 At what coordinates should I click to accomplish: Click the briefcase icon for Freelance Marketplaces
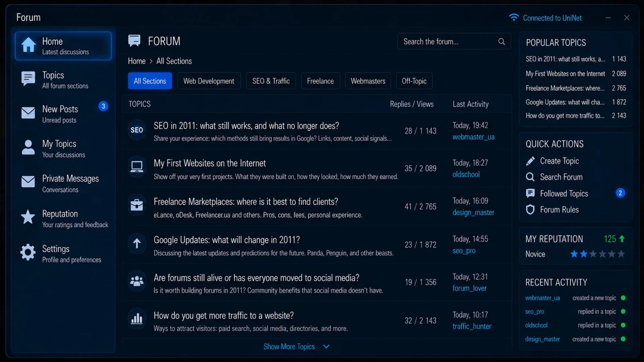[x=137, y=205]
